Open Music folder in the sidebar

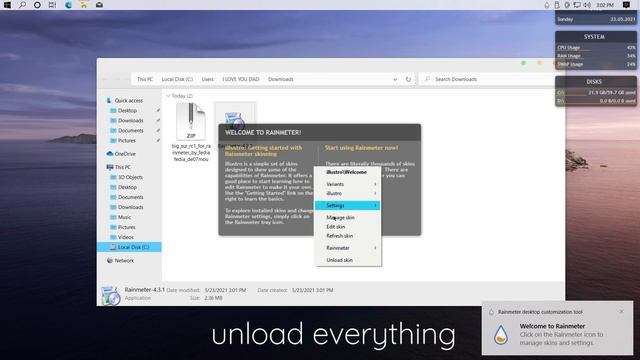(x=124, y=217)
